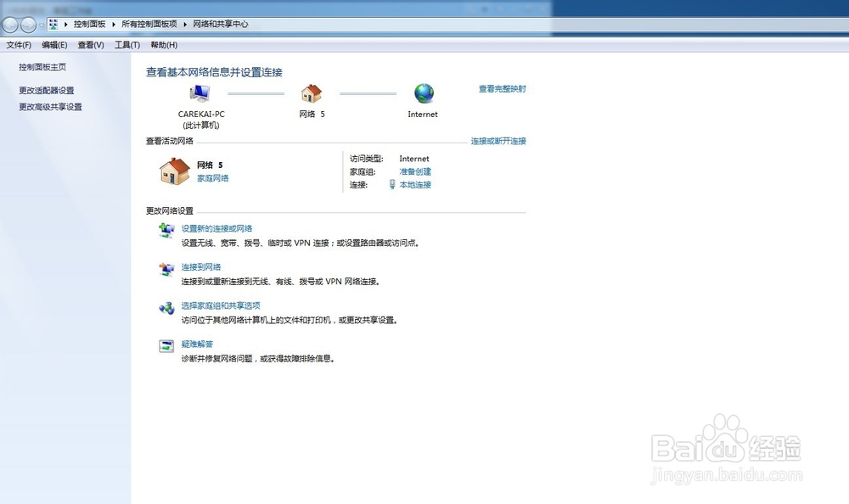Click the local connection plug icon

coord(392,185)
